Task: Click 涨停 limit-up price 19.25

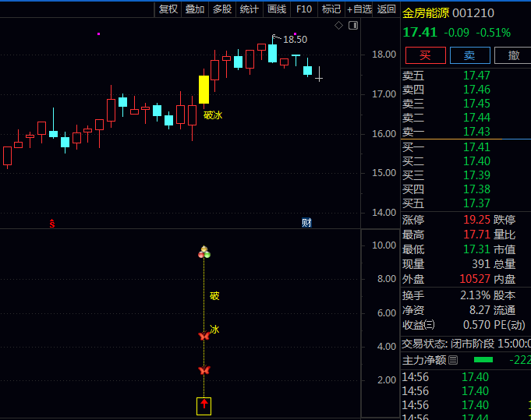Action: click(476, 220)
